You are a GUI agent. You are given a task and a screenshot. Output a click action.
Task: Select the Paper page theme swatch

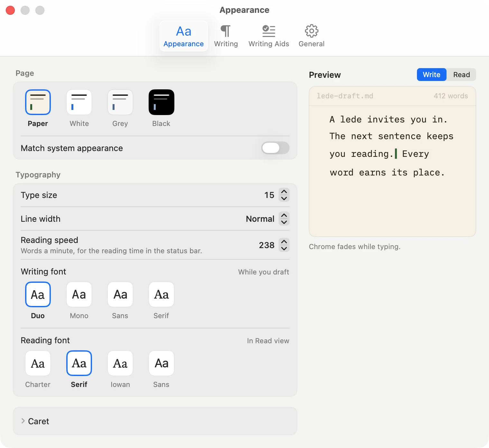coord(38,102)
